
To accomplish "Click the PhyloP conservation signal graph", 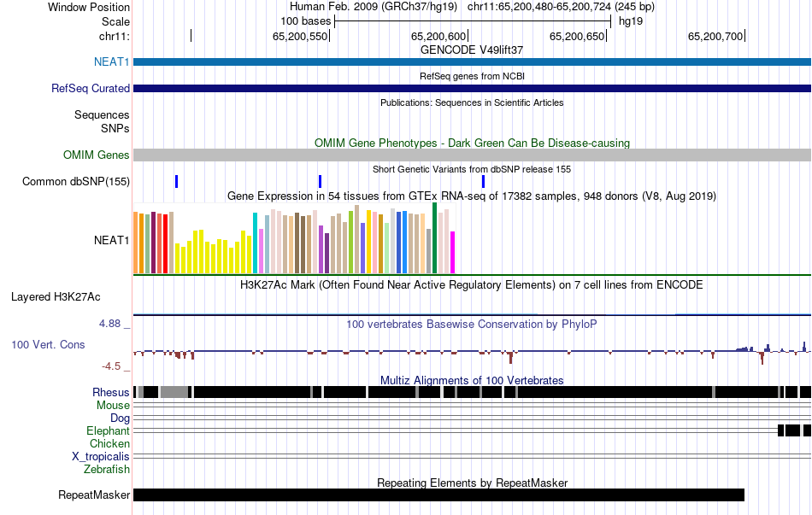I will coord(473,352).
